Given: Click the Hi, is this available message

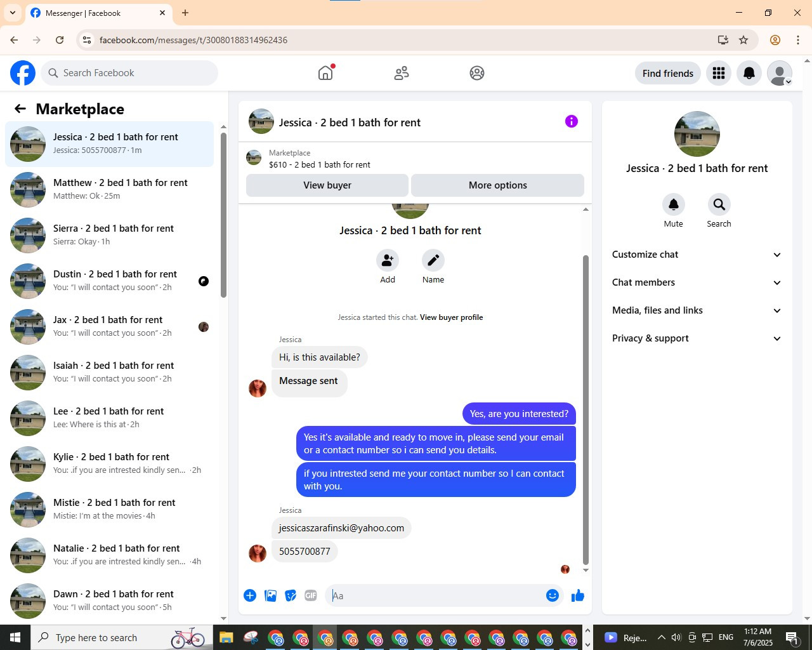Looking at the screenshot, I should click(320, 357).
